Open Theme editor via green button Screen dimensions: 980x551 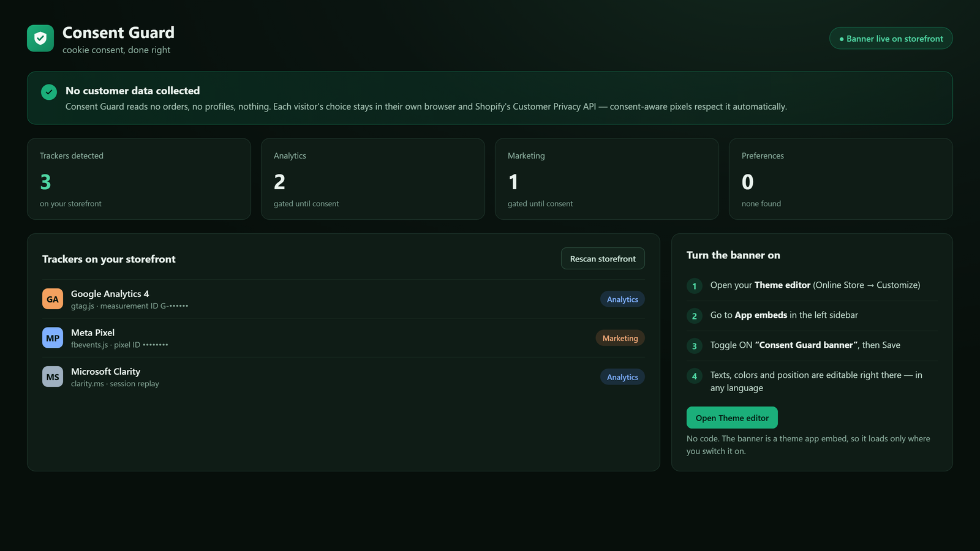[x=732, y=418]
